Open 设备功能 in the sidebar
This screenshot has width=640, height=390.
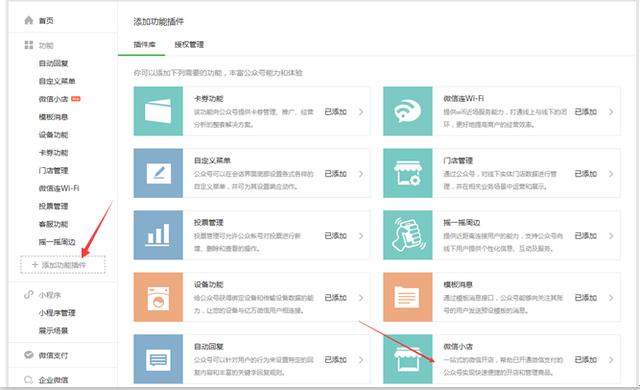point(53,135)
